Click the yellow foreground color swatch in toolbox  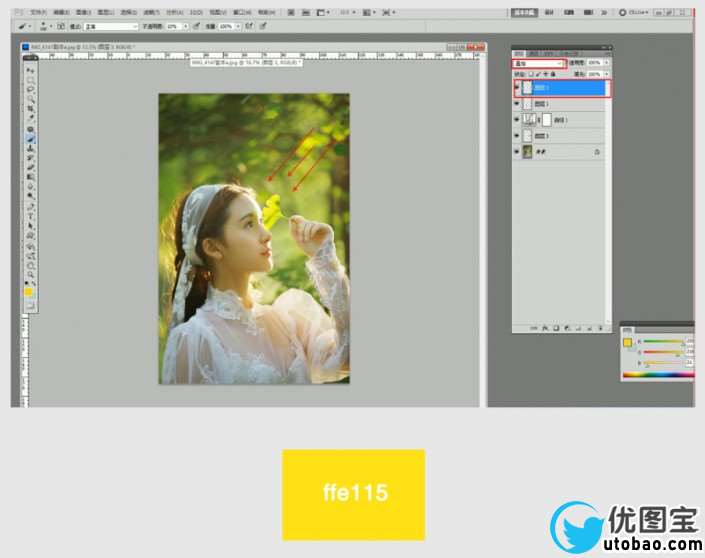tap(28, 291)
